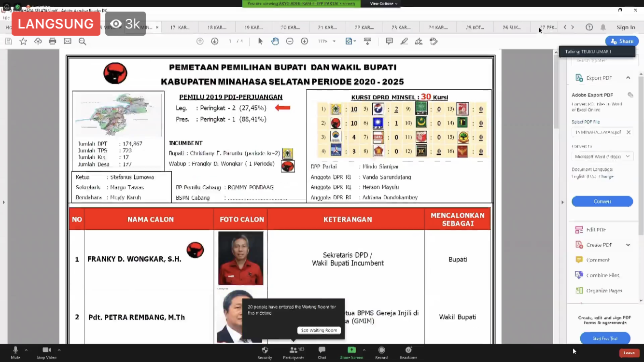Switch to the 17 KAB document tab
This screenshot has width=644, height=362.
(180, 28)
